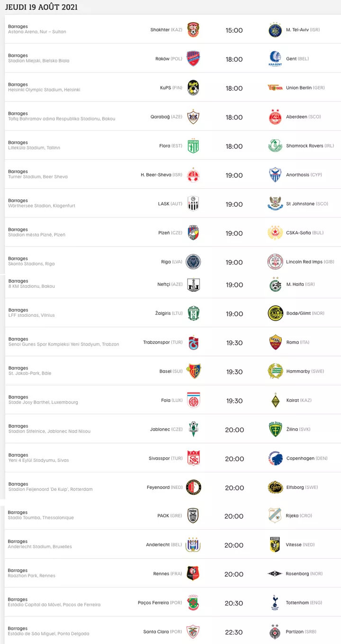The width and height of the screenshot is (341, 644).
Task: Click the Gent team logo
Action: 275,59
